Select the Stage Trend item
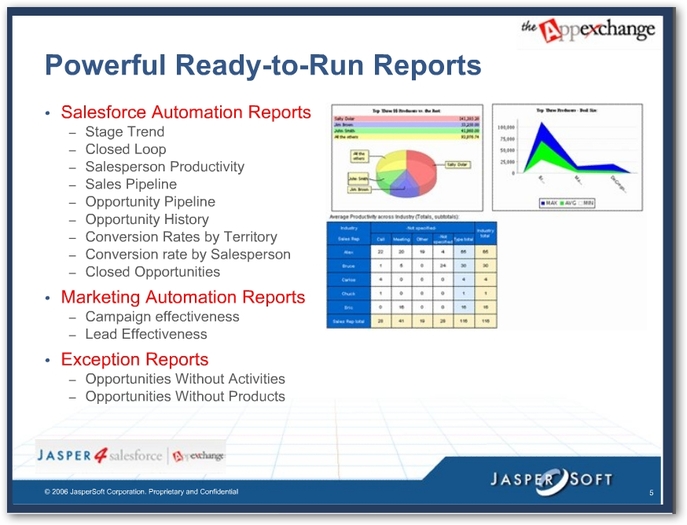This screenshot has height=525, width=687. click(125, 131)
